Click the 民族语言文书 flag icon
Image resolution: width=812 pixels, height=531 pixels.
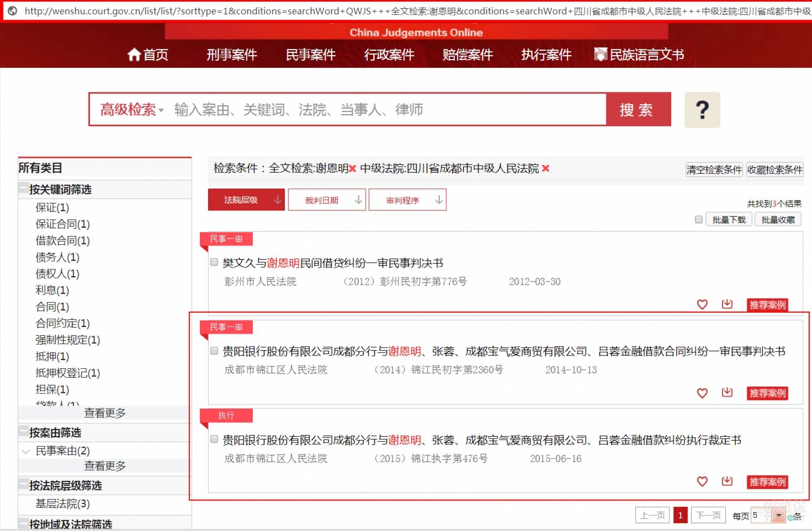600,55
